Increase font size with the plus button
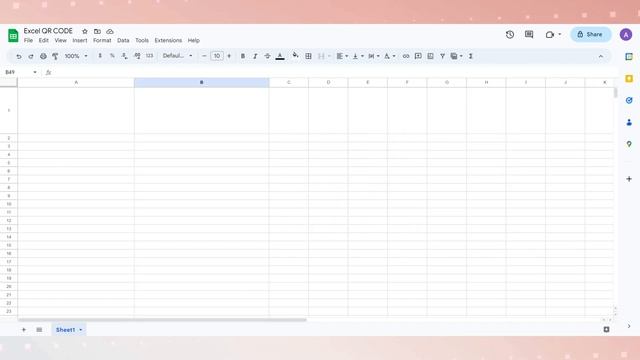Image resolution: width=640 pixels, height=360 pixels. click(x=229, y=56)
